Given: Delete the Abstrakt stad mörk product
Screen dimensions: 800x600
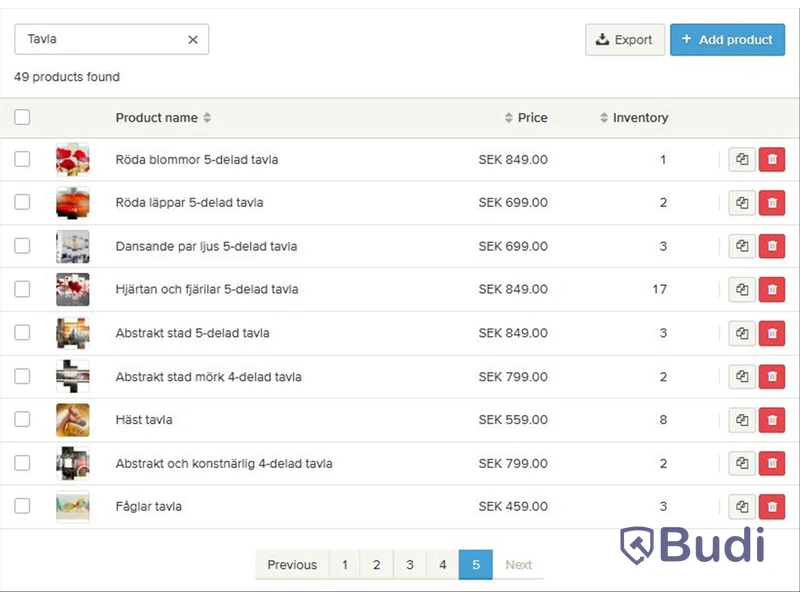Looking at the screenshot, I should (772, 377).
